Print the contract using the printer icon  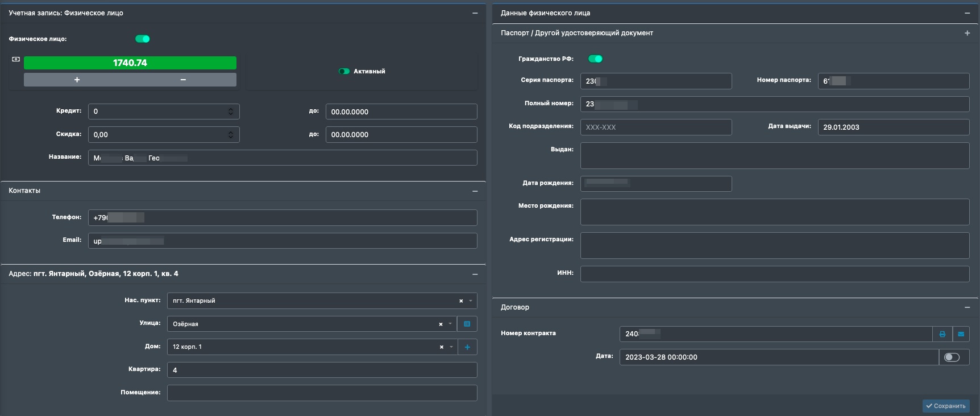click(x=942, y=334)
